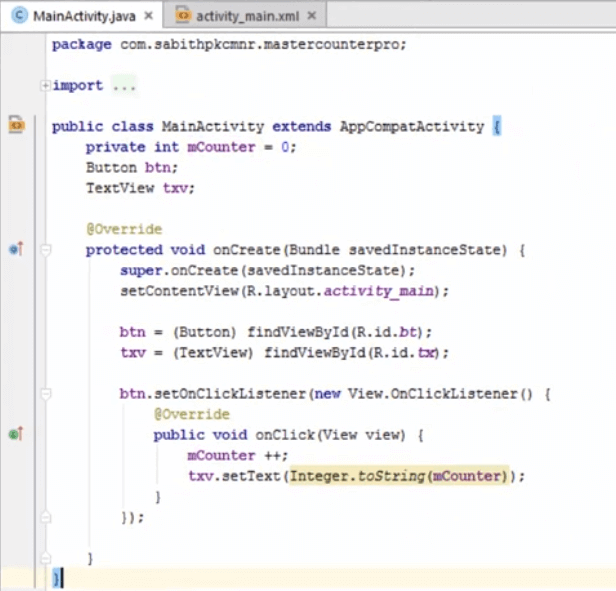
Task: Click AppCompatActivity in the class declaration
Action: 412,127
